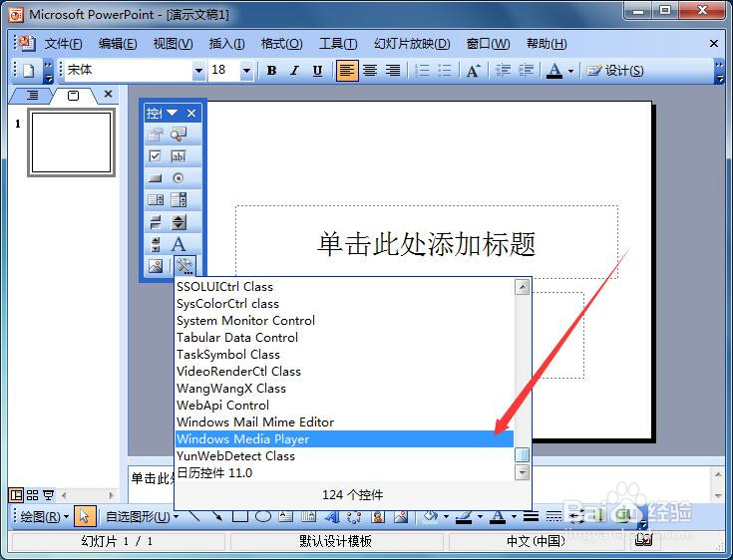The image size is (733, 560).
Task: Open the Font Color dropdown arrow in the Formatting toolbar
Action: coord(570,71)
